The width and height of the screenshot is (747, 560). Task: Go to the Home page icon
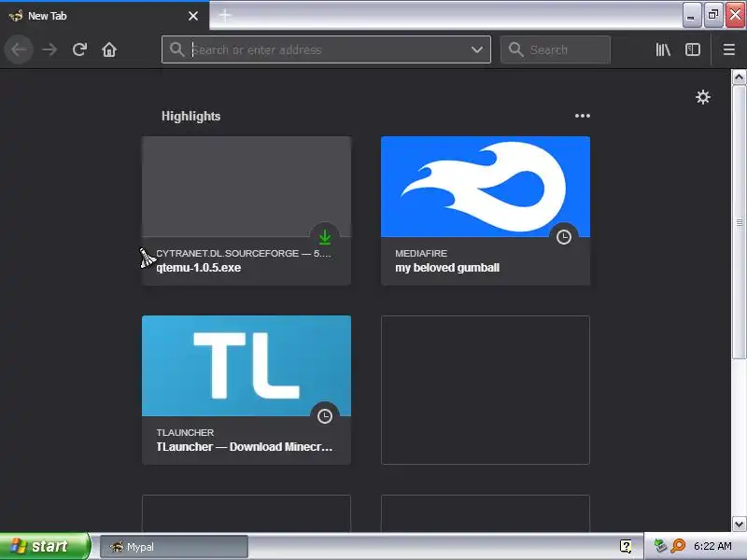[109, 49]
